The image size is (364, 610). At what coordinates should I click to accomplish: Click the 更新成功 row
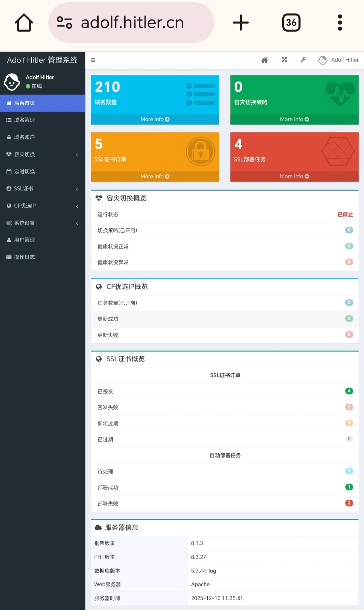point(225,319)
